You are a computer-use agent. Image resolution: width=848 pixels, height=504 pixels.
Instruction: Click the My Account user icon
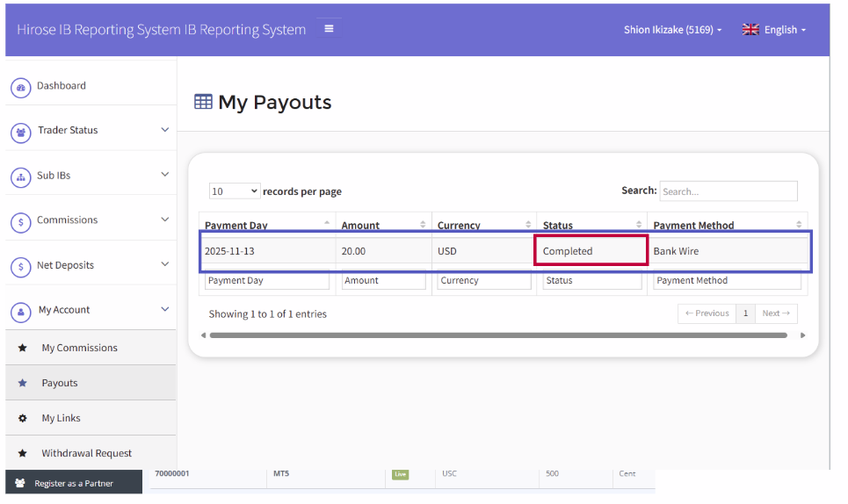click(20, 311)
